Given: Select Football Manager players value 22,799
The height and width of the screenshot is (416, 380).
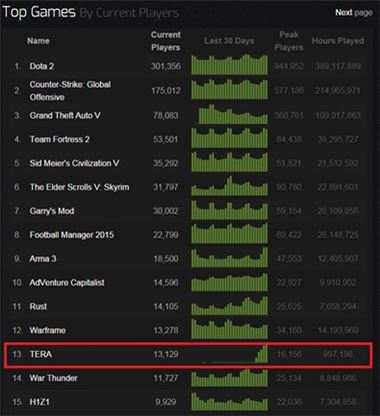Looking at the screenshot, I should (x=166, y=235).
